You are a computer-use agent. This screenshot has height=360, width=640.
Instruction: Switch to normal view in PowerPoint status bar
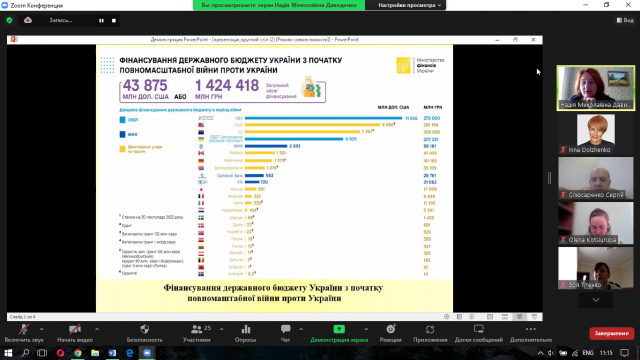pos(490,317)
